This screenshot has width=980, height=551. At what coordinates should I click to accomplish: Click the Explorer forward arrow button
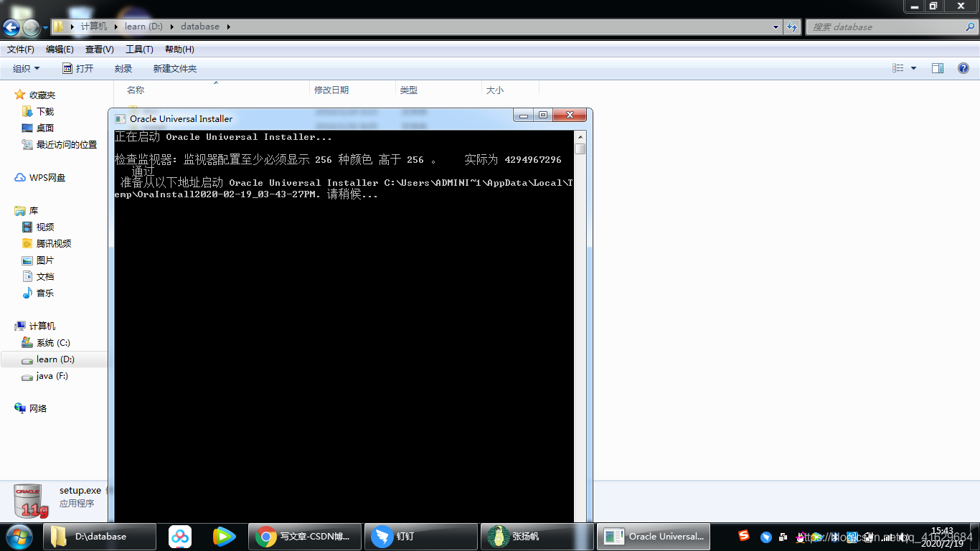coord(31,27)
